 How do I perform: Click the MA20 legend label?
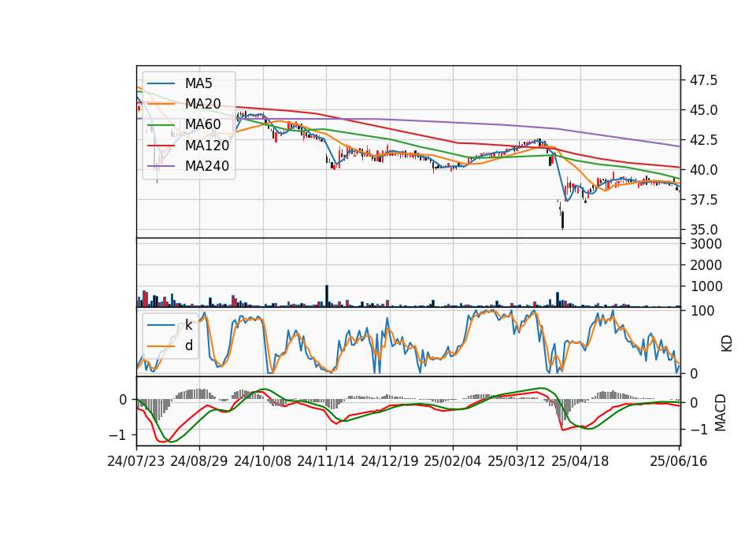pos(203,104)
